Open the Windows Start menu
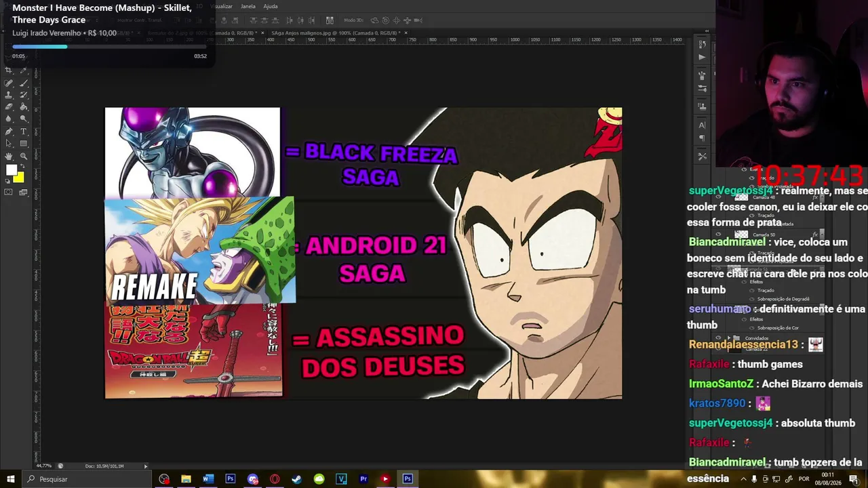868x488 pixels. [x=10, y=479]
